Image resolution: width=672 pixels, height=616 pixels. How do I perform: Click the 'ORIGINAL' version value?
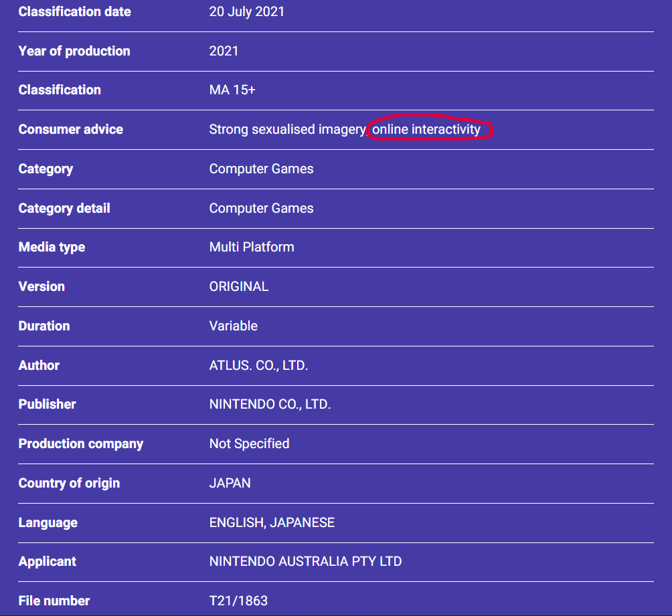(x=238, y=286)
